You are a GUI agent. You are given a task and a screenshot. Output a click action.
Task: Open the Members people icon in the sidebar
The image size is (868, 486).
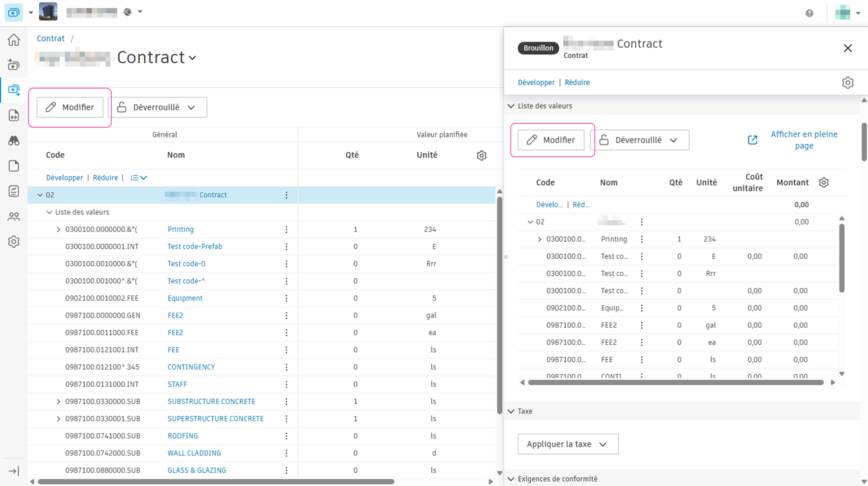(14, 216)
